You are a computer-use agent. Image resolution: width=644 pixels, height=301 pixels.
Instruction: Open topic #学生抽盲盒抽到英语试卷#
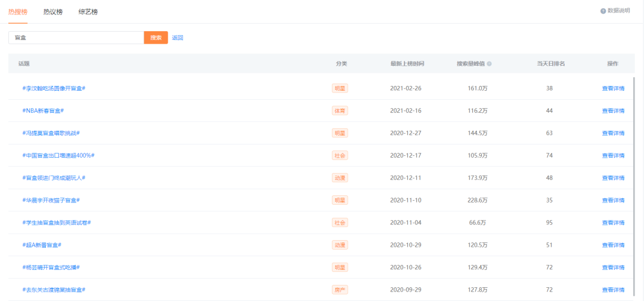[x=57, y=222]
